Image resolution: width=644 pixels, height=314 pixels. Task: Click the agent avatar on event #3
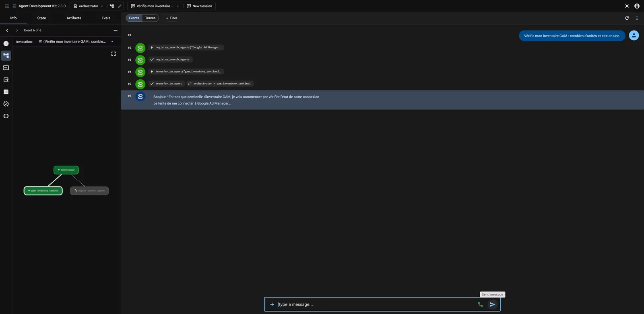140,60
